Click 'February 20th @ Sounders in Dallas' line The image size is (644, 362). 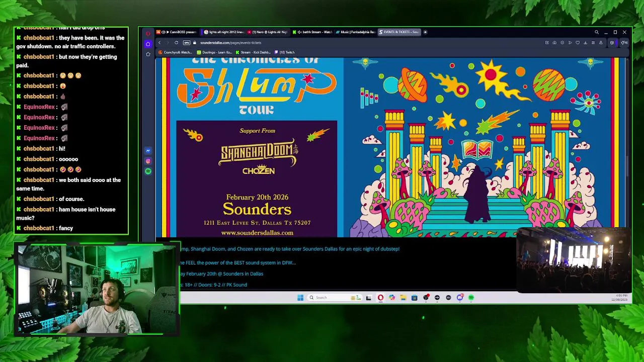[x=221, y=274]
